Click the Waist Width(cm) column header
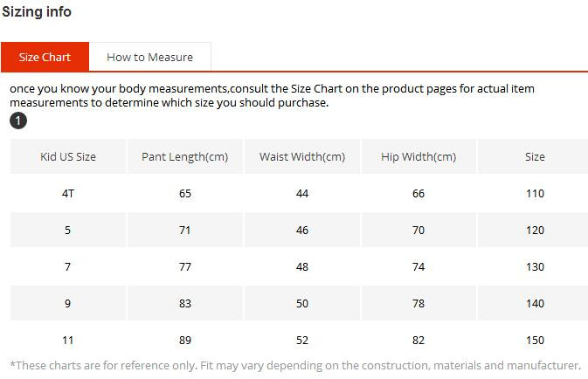The width and height of the screenshot is (588, 379). coord(302,157)
